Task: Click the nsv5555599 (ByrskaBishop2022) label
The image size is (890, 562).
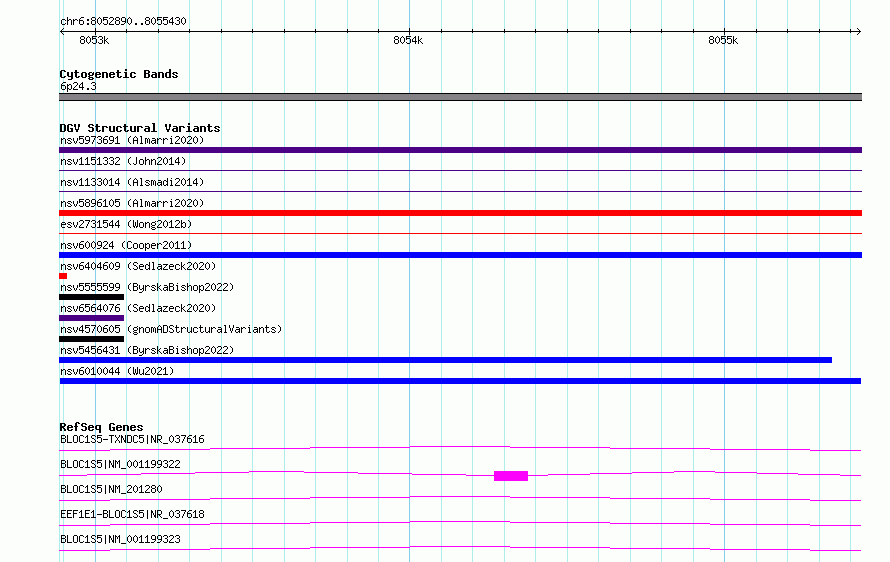Action: point(147,287)
